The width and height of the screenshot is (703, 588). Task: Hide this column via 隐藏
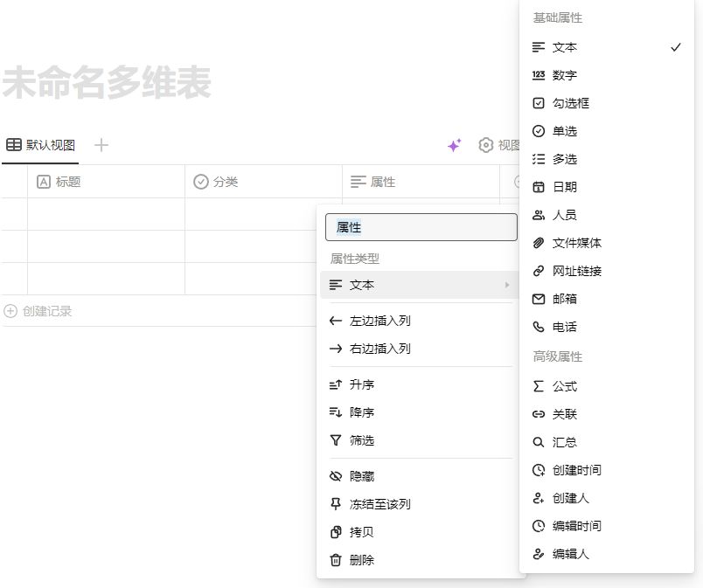click(362, 476)
